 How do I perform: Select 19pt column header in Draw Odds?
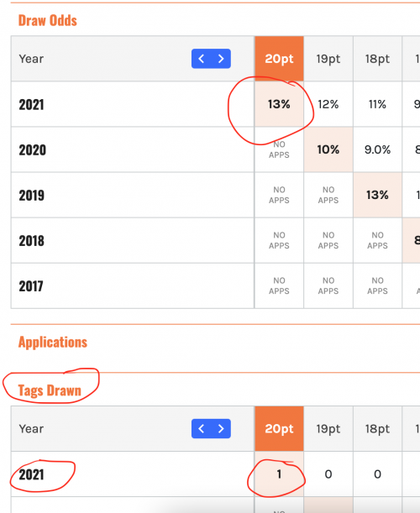(x=328, y=59)
